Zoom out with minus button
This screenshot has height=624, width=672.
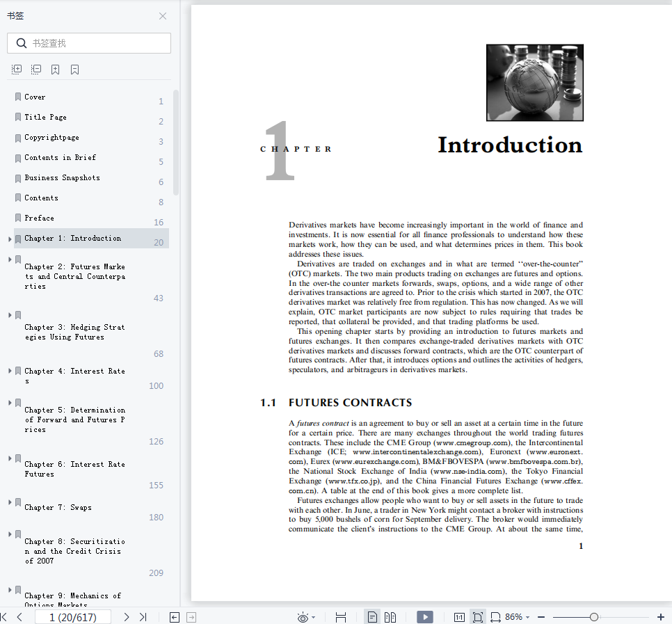[541, 617]
